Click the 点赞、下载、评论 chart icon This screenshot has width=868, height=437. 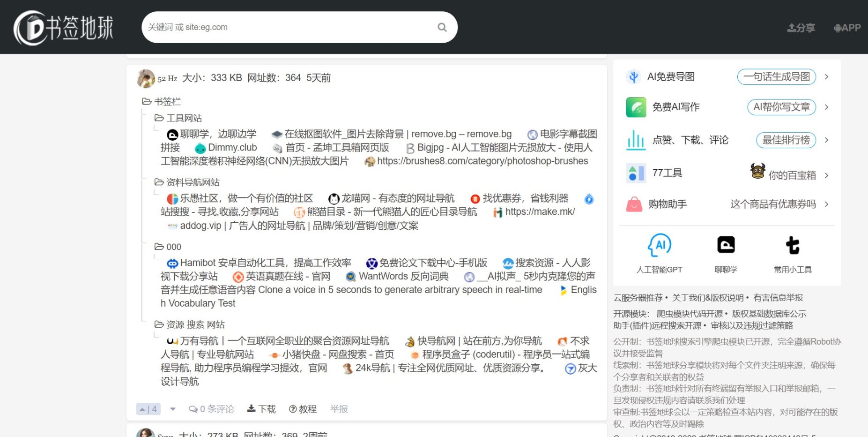pos(636,140)
